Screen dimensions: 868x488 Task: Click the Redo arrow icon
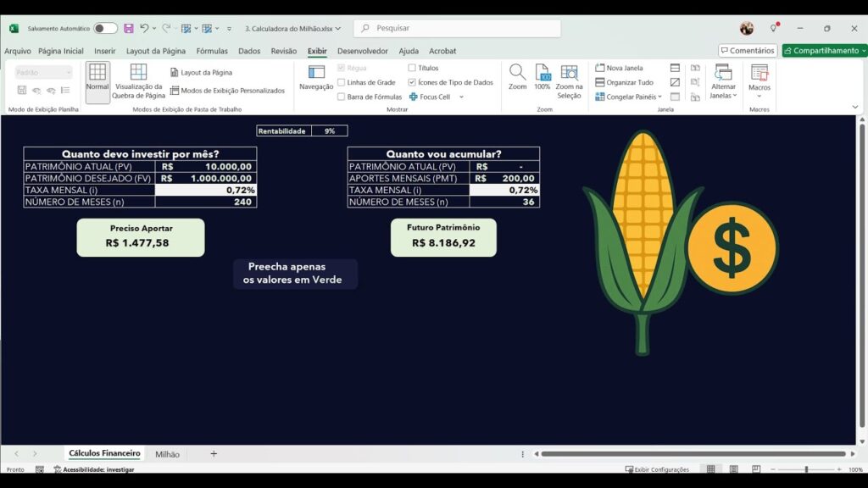(166, 28)
